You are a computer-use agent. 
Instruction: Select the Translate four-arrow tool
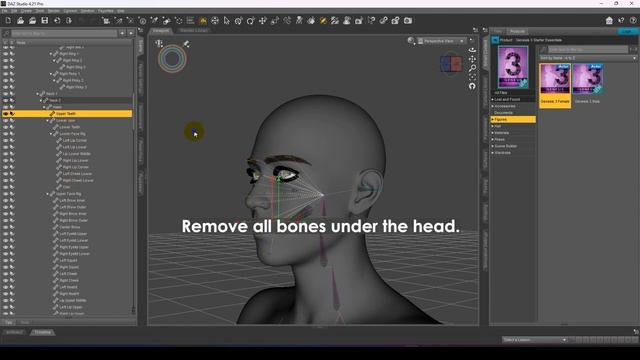[x=263, y=20]
